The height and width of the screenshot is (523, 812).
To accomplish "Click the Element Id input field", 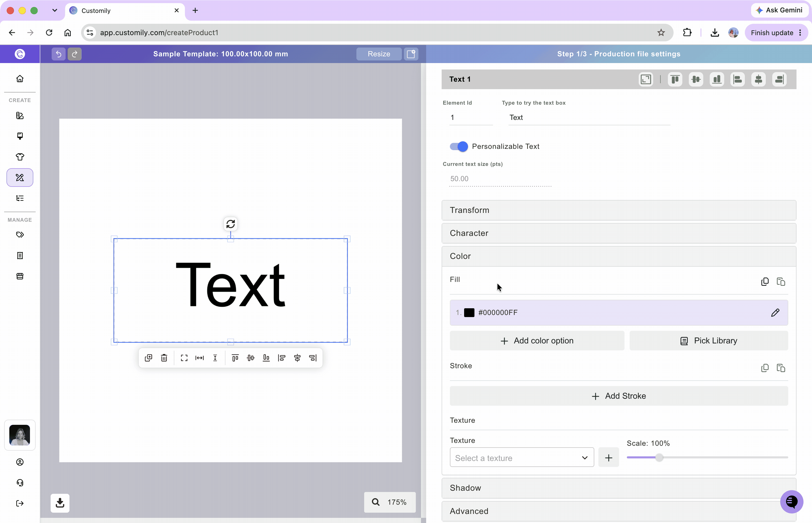I will pyautogui.click(x=471, y=118).
